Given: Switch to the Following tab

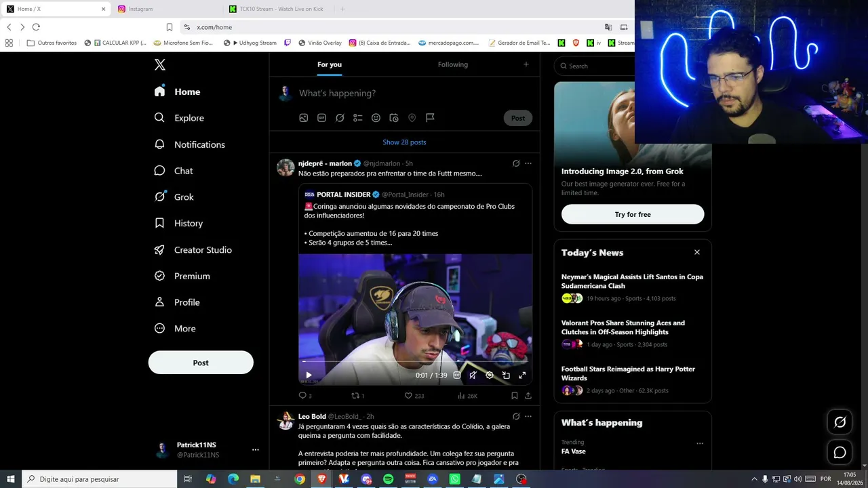Looking at the screenshot, I should [453, 64].
